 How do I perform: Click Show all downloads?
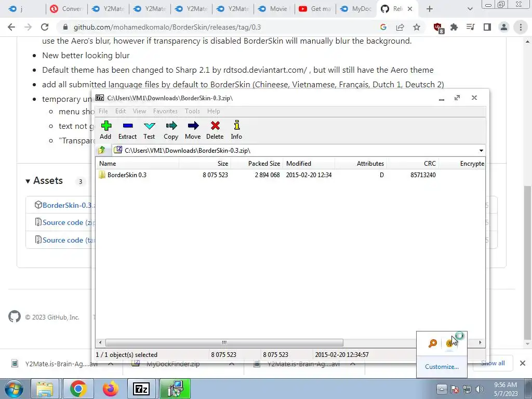click(x=493, y=363)
